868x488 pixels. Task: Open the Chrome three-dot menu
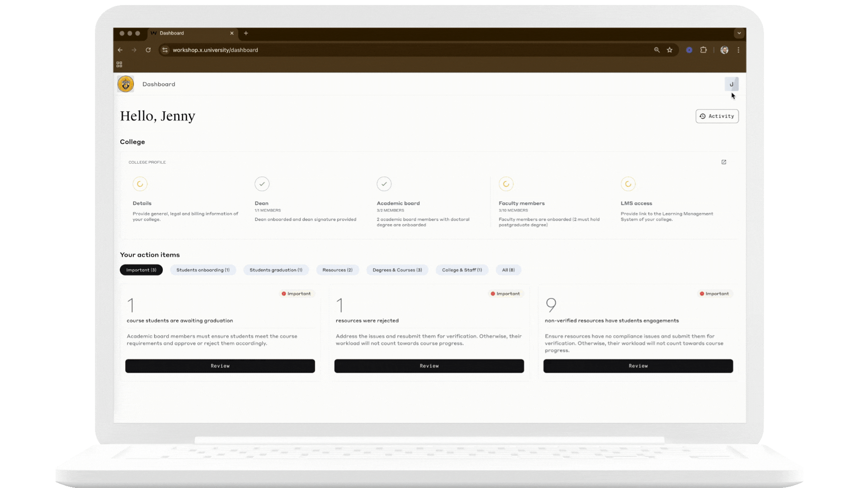[x=739, y=50]
